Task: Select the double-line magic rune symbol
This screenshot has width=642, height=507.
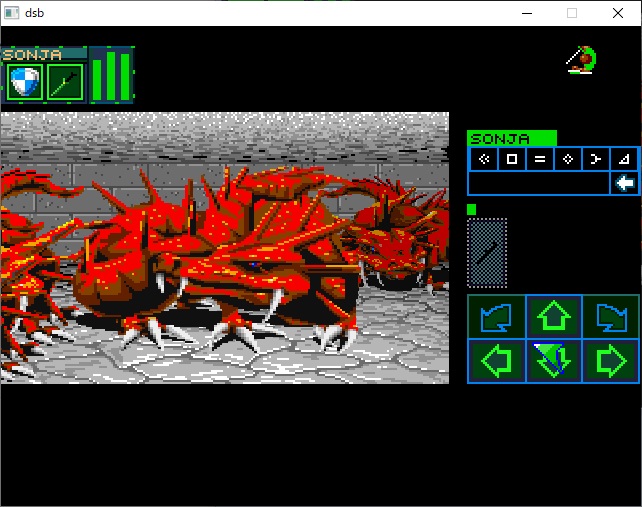Action: [x=539, y=159]
